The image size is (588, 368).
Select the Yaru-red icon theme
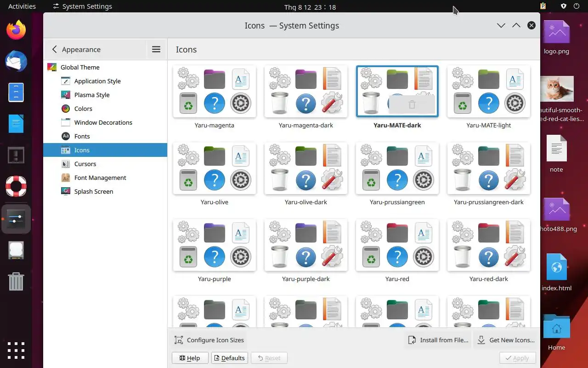(x=397, y=245)
